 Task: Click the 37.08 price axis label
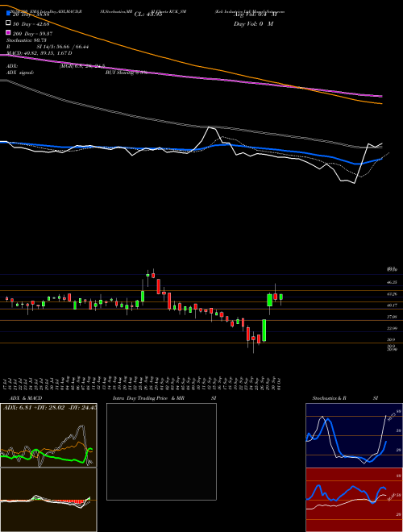[392, 317]
